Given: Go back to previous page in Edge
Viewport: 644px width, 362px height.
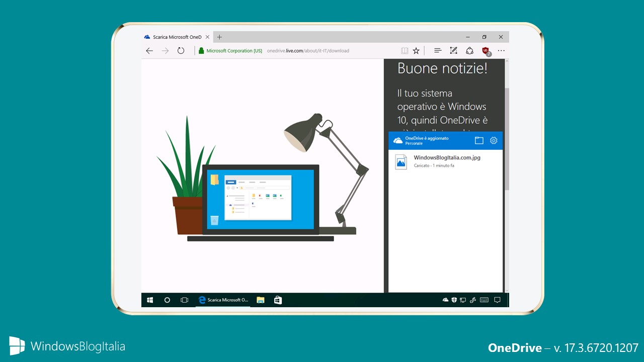Looking at the screenshot, I should [x=149, y=51].
